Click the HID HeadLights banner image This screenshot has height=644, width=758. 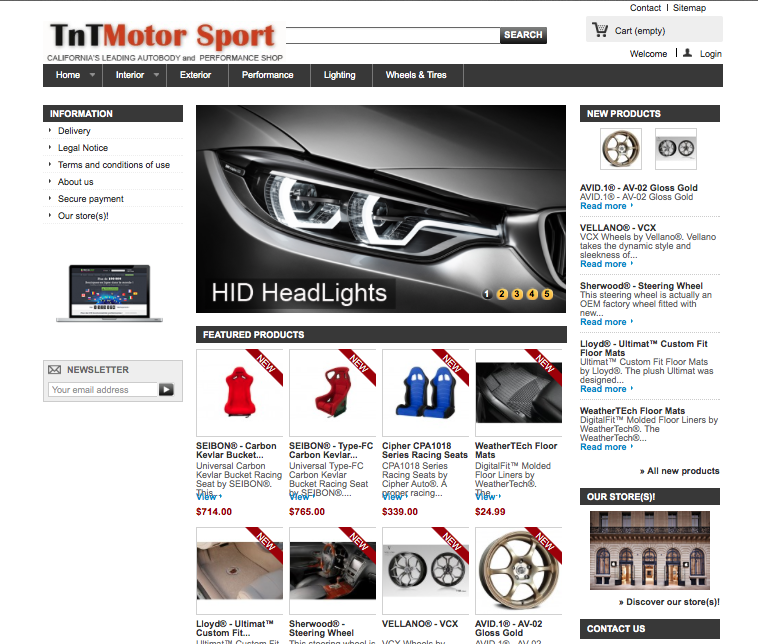[x=380, y=209]
